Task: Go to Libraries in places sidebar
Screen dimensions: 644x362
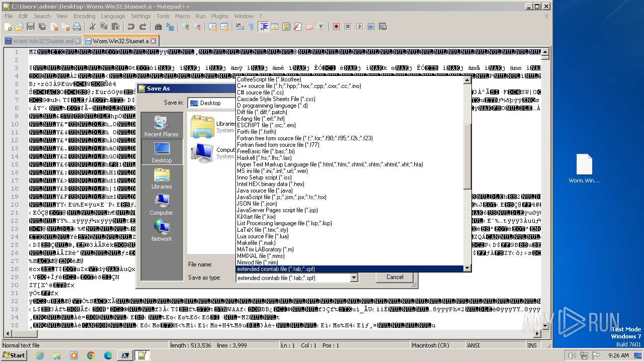Action: click(x=162, y=178)
